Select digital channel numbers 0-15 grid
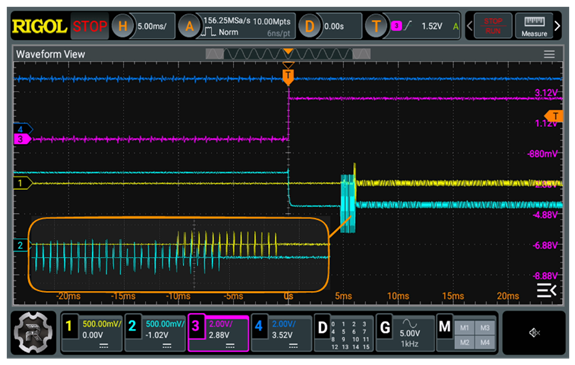The width and height of the screenshot is (575, 365). 350,335
